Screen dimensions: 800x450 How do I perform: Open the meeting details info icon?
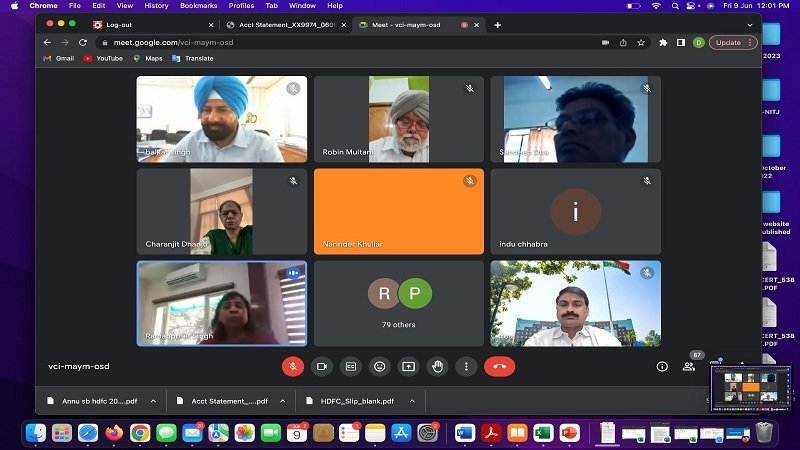point(661,366)
